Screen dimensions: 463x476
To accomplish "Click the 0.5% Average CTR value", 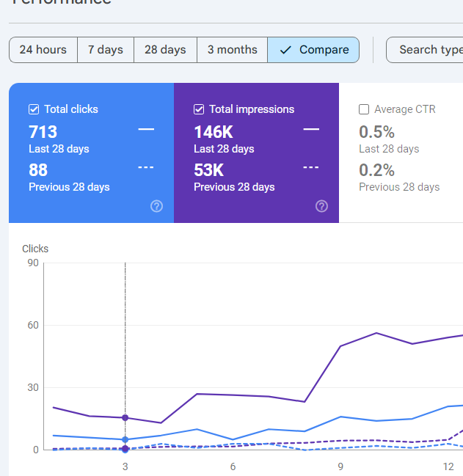I will tap(376, 132).
